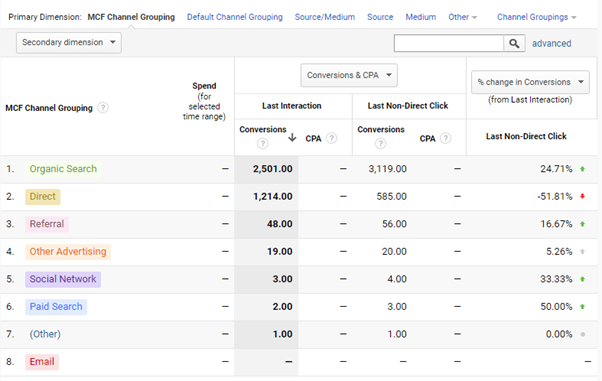602x381 pixels.
Task: Select the 2,501.00 conversions value
Action: point(273,169)
